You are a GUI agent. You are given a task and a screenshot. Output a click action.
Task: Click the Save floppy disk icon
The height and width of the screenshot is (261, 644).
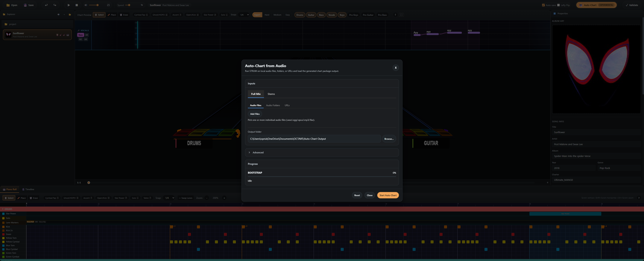(25, 5)
